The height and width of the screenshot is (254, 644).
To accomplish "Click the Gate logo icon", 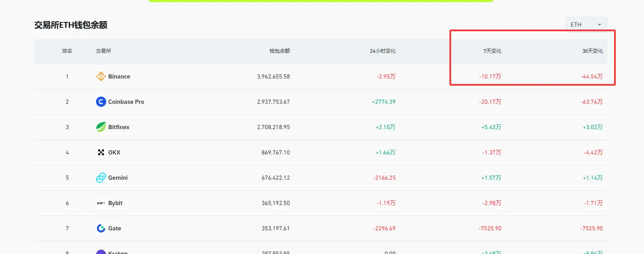I will coord(101,228).
